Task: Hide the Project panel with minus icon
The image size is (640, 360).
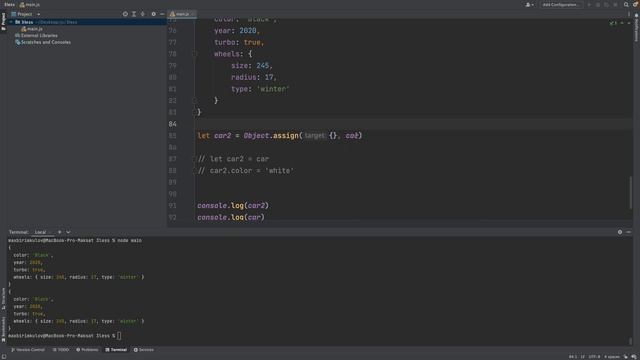Action: click(x=162, y=14)
